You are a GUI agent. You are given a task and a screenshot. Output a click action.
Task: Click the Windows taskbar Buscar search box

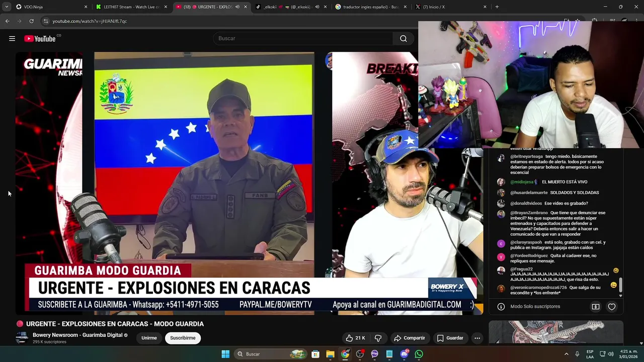point(271,354)
